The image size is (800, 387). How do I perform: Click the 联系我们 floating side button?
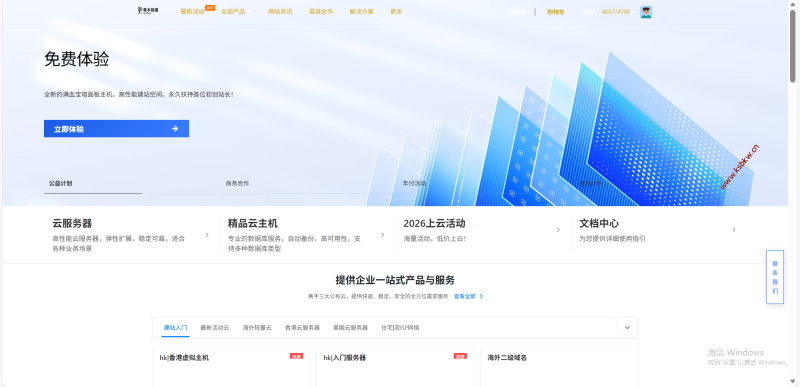(774, 277)
